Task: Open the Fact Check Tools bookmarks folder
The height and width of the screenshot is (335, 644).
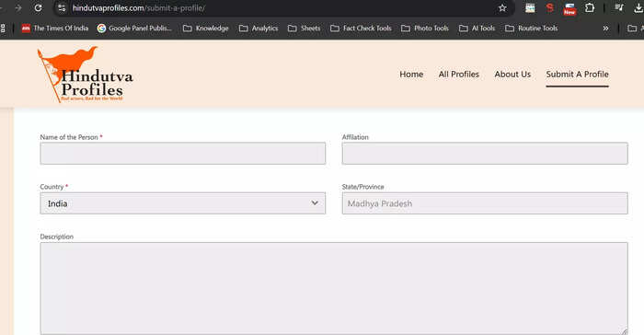Action: [x=361, y=29]
